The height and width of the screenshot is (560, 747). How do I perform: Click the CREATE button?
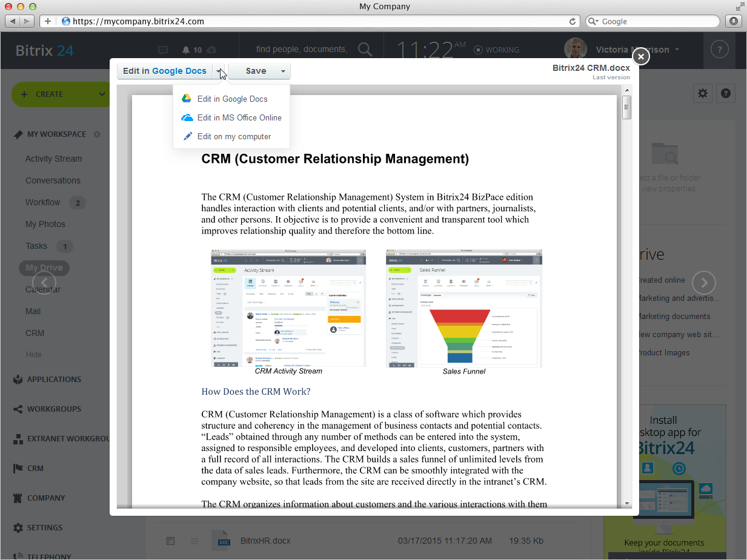pos(50,94)
